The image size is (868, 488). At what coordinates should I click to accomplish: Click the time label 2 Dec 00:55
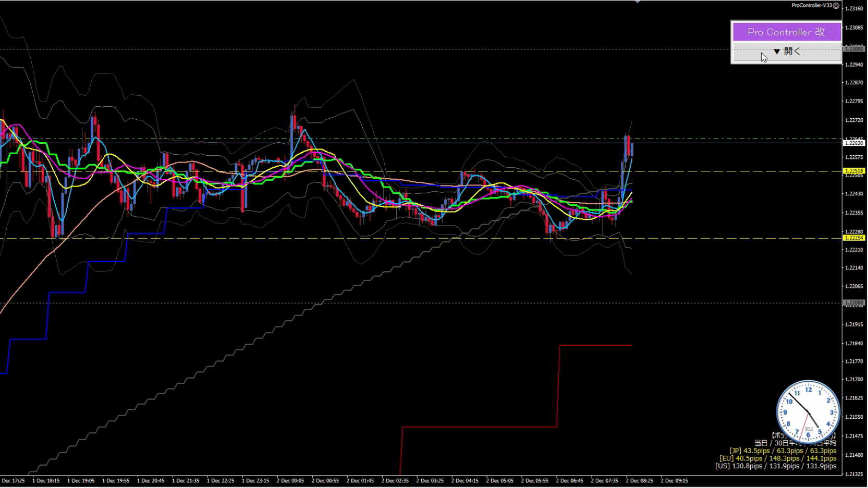pos(325,481)
